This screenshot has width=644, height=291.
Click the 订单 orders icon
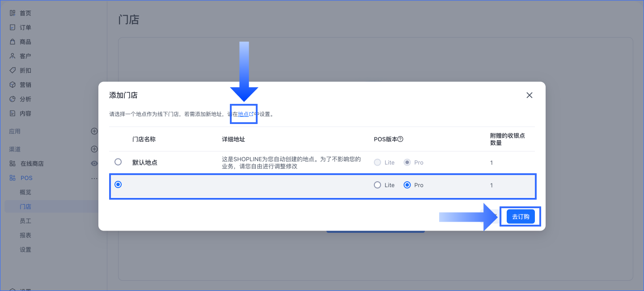tap(13, 27)
